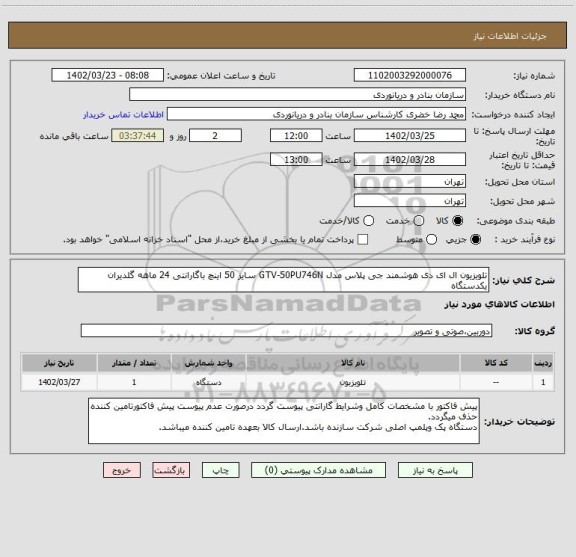This screenshot has height=557, width=576.
Task: Click the جزئیات اطلاعات نیاز page header
Action: point(510,36)
